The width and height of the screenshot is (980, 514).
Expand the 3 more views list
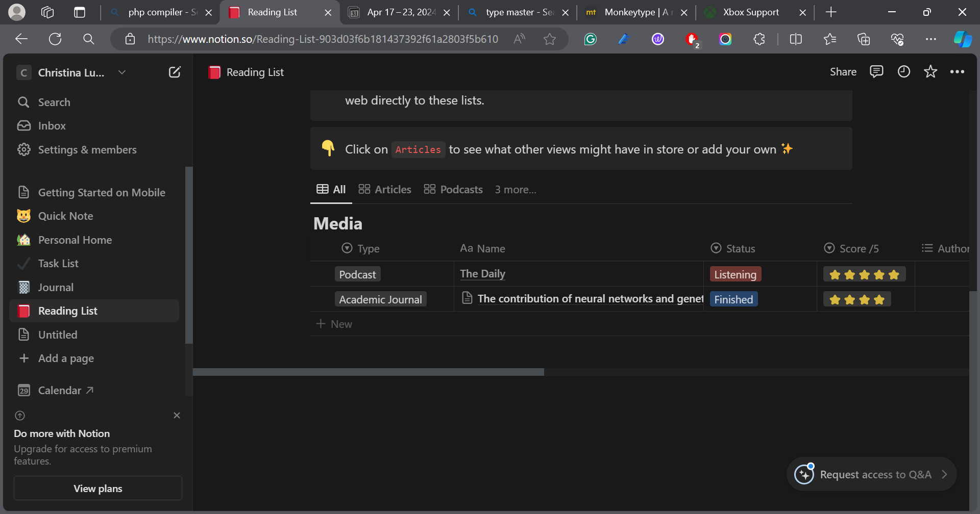(515, 190)
